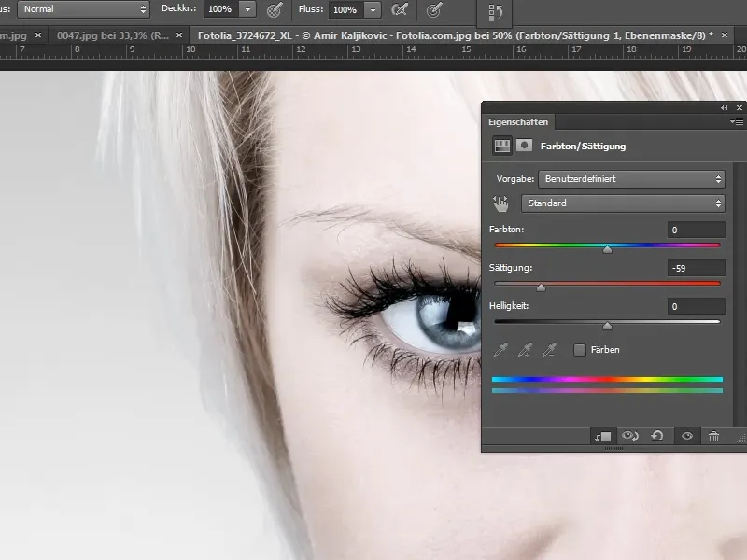Reset adjustment to defaults icon

[x=658, y=436]
